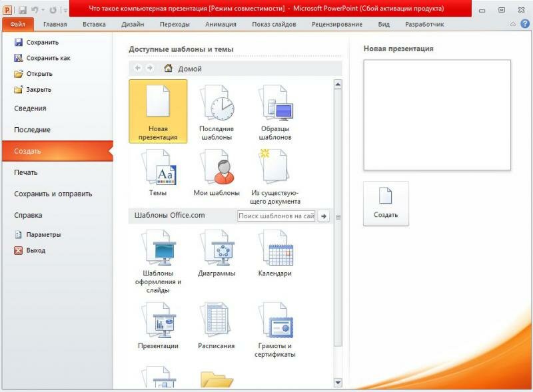Select the Новая презентация template tile

pos(158,111)
